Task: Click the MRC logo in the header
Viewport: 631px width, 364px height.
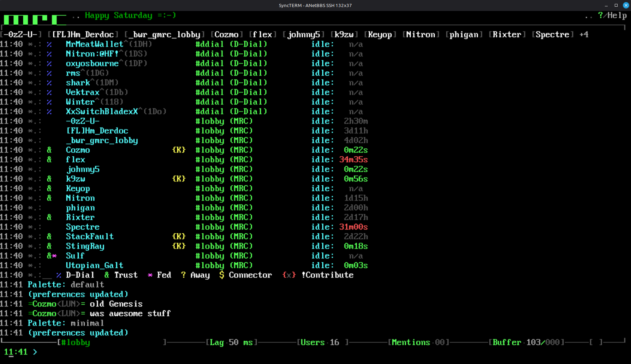Action: point(34,19)
